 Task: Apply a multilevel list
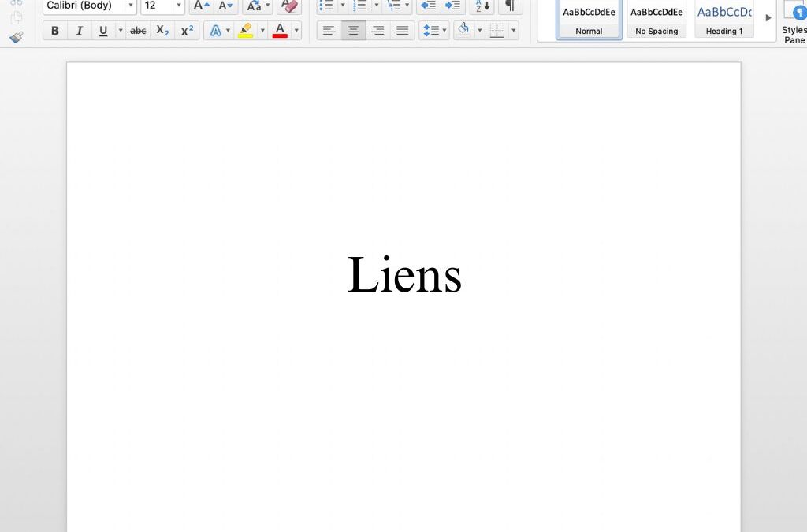(394, 6)
